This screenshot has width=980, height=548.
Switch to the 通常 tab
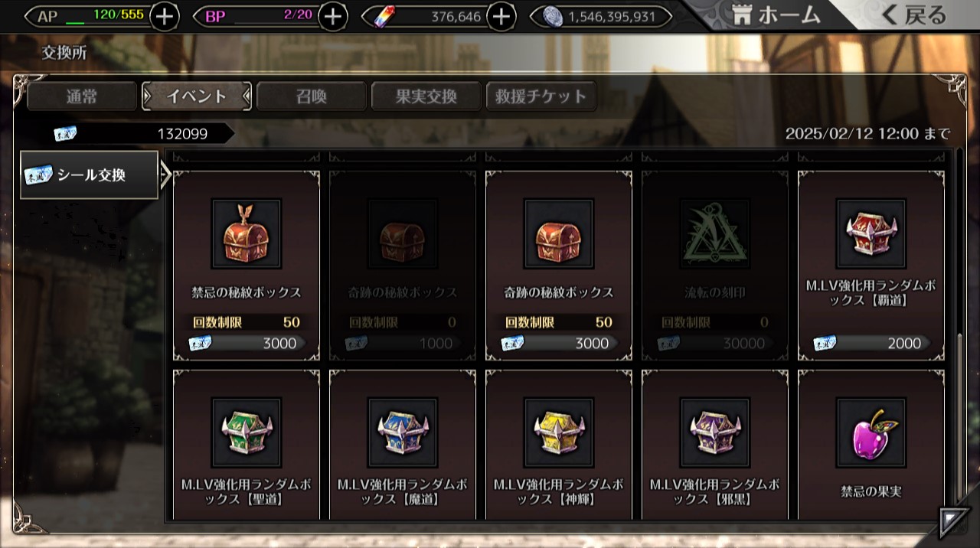tap(82, 96)
